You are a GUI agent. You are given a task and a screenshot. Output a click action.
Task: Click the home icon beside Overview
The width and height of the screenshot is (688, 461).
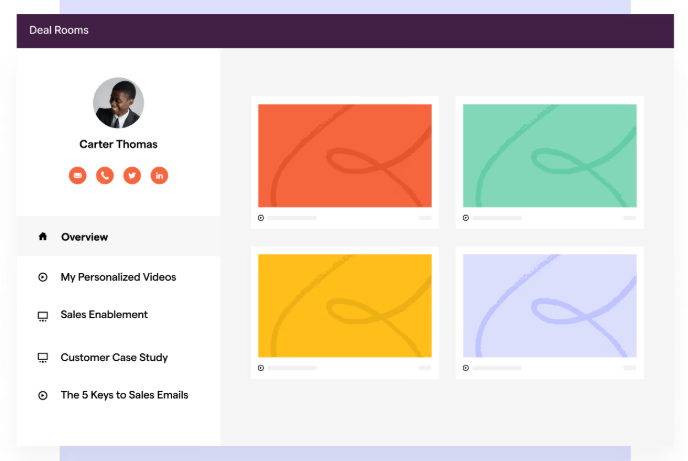[x=43, y=236]
